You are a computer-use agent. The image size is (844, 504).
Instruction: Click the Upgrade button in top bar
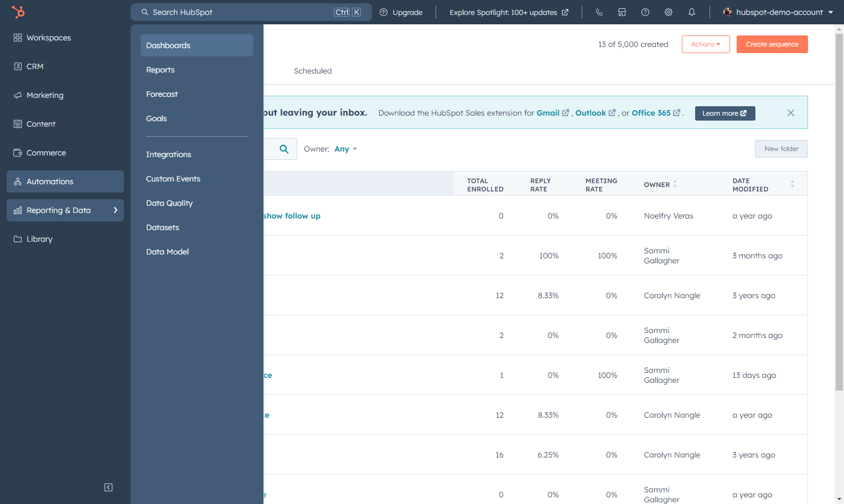pos(401,12)
